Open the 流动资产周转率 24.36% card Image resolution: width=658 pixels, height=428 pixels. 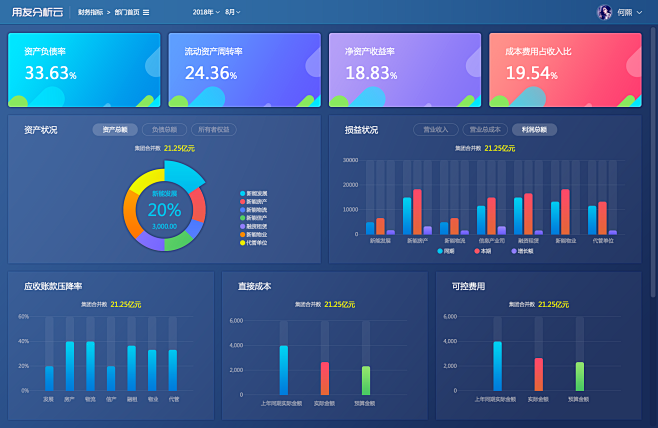click(245, 70)
